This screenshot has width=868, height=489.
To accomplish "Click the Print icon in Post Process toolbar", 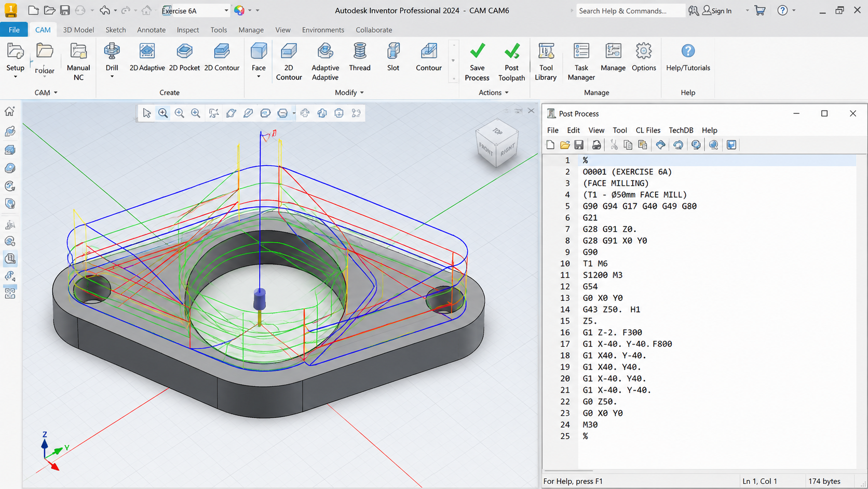I will pyautogui.click(x=596, y=145).
